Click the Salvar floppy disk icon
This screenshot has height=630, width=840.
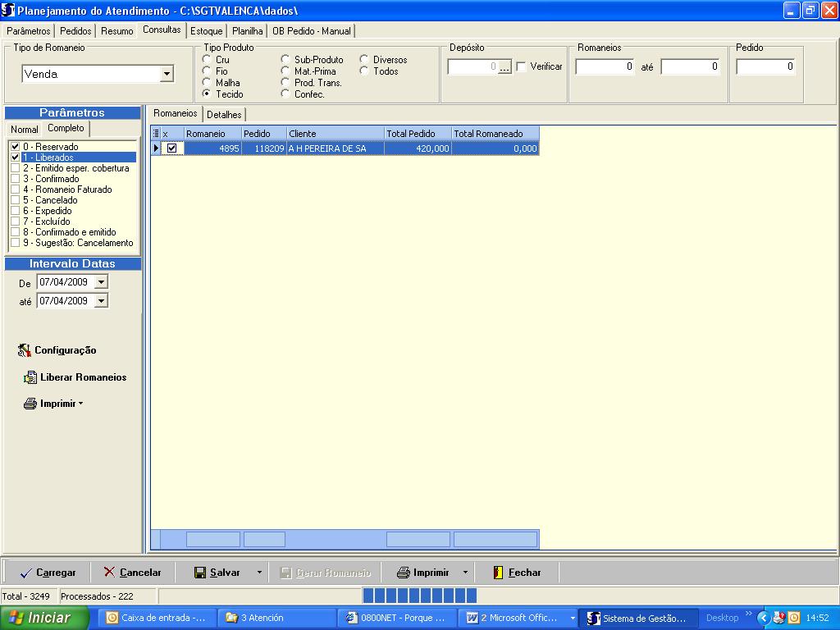(x=200, y=573)
